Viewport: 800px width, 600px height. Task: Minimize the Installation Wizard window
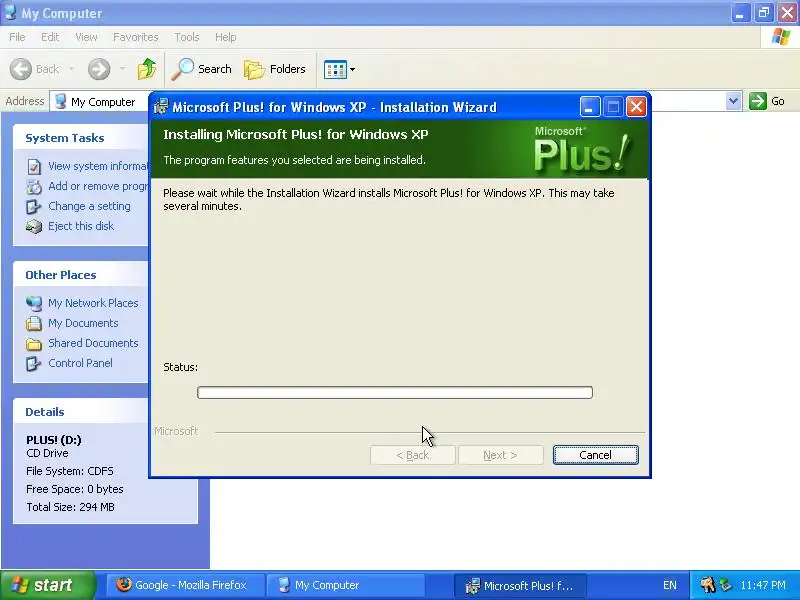click(x=590, y=107)
